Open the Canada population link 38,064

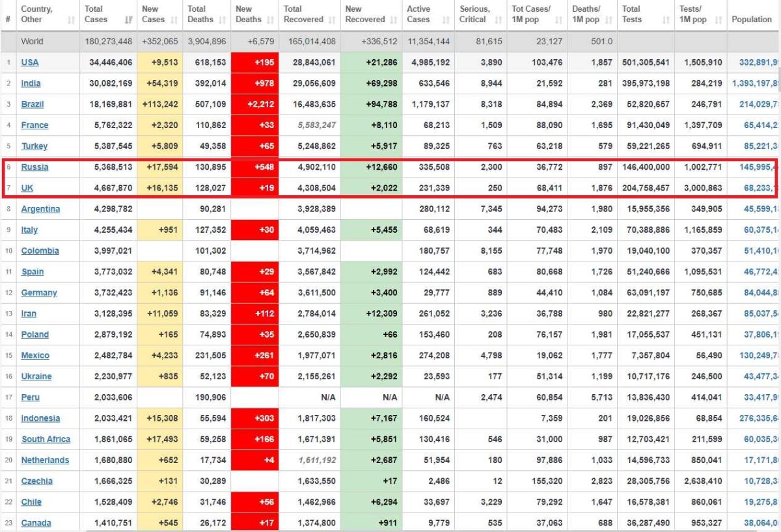pos(762,523)
